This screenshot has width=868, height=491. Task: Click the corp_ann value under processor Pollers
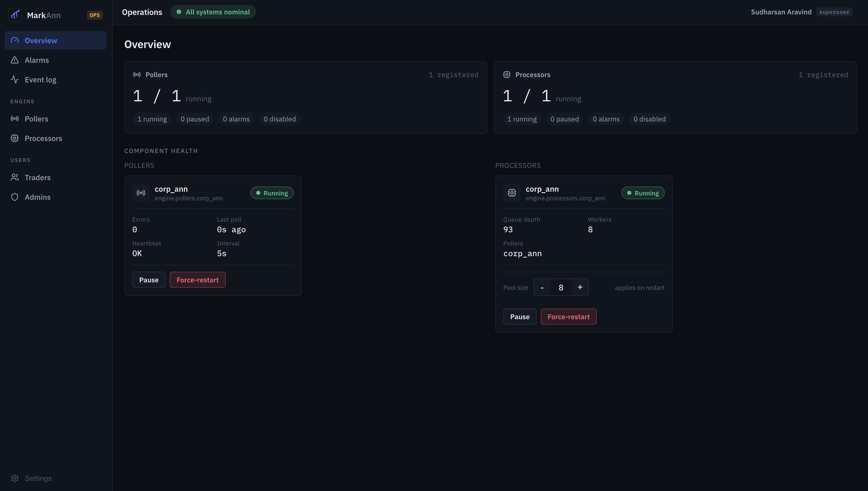[x=523, y=254]
